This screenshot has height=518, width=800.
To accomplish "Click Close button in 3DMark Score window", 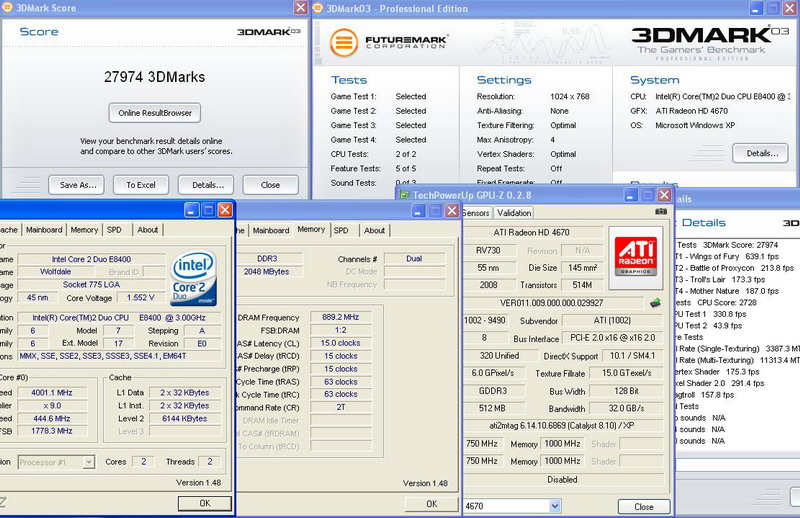I will point(270,185).
